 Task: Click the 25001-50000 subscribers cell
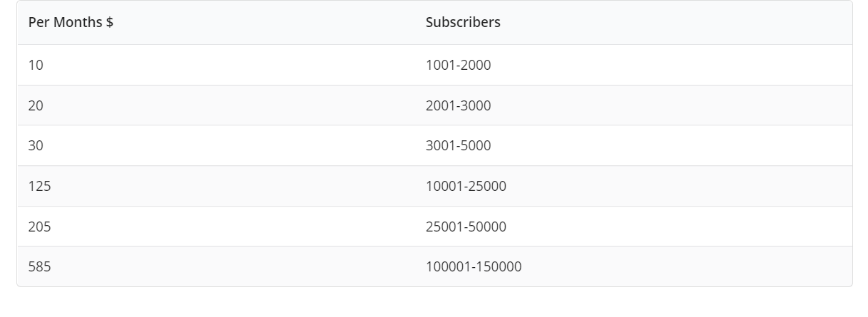(x=466, y=227)
